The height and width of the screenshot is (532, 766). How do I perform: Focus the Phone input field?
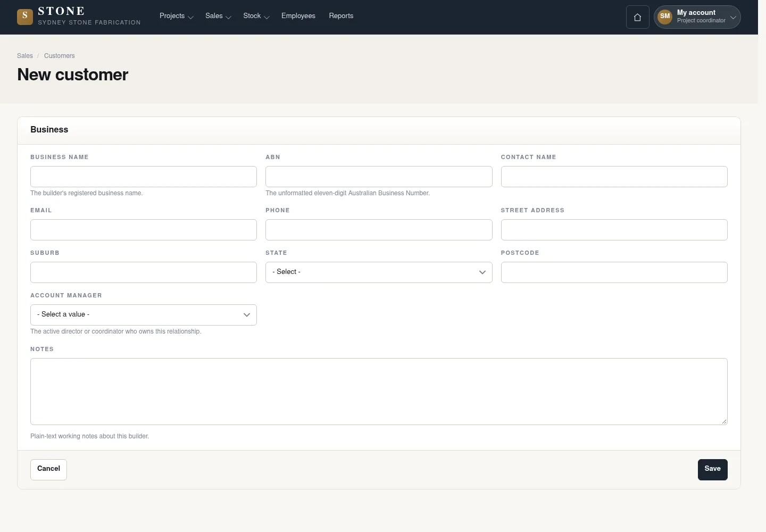(379, 230)
